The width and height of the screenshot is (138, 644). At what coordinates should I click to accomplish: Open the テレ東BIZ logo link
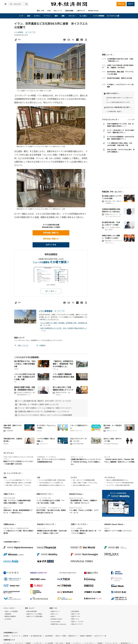click(x=37, y=586)
